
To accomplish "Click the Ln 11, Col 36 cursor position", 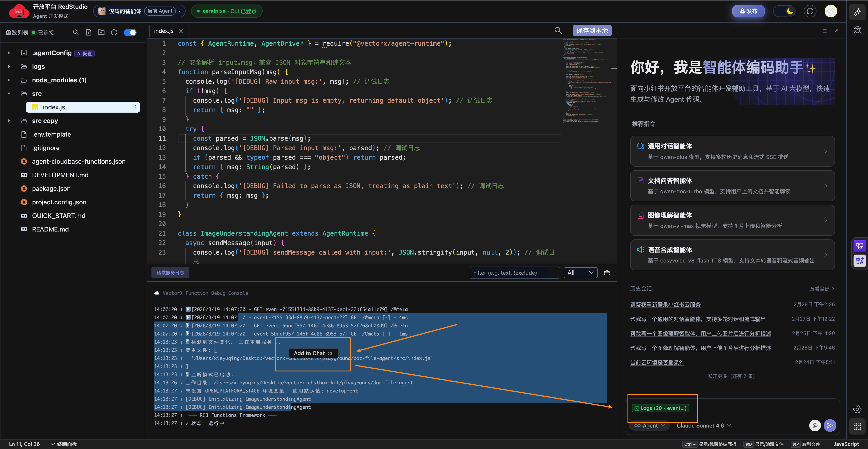I will (x=24, y=444).
